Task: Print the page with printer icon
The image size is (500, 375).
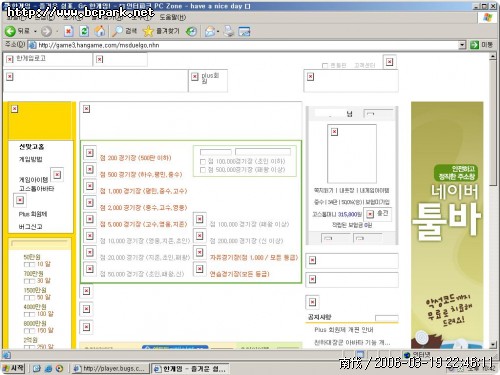Action: (x=229, y=32)
